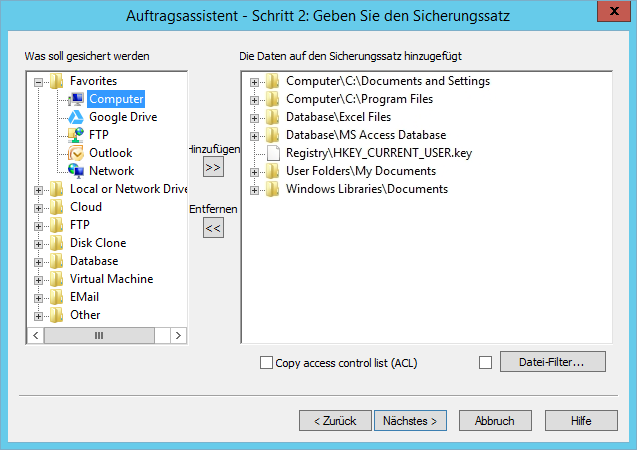Image resolution: width=637 pixels, height=450 pixels.
Task: Select the EMail source category
Action: 84,297
